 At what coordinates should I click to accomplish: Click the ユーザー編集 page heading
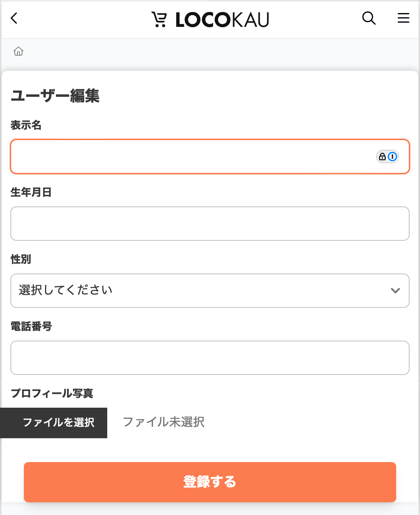tap(55, 96)
